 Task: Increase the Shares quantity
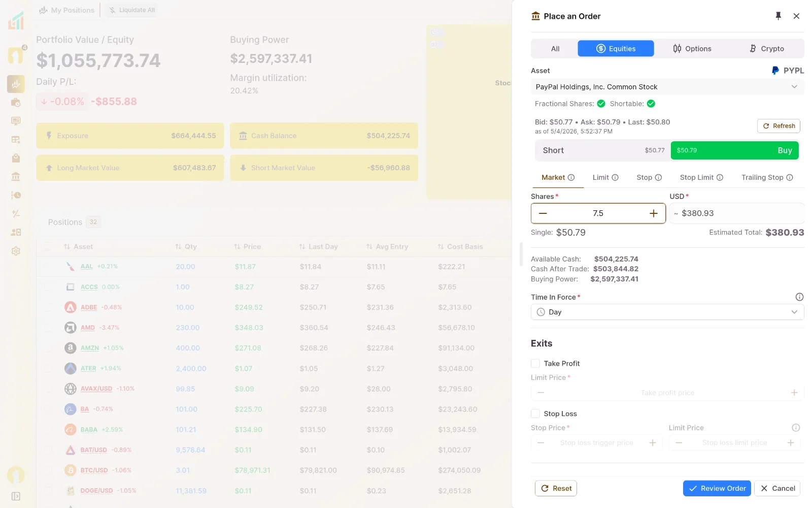coord(654,213)
